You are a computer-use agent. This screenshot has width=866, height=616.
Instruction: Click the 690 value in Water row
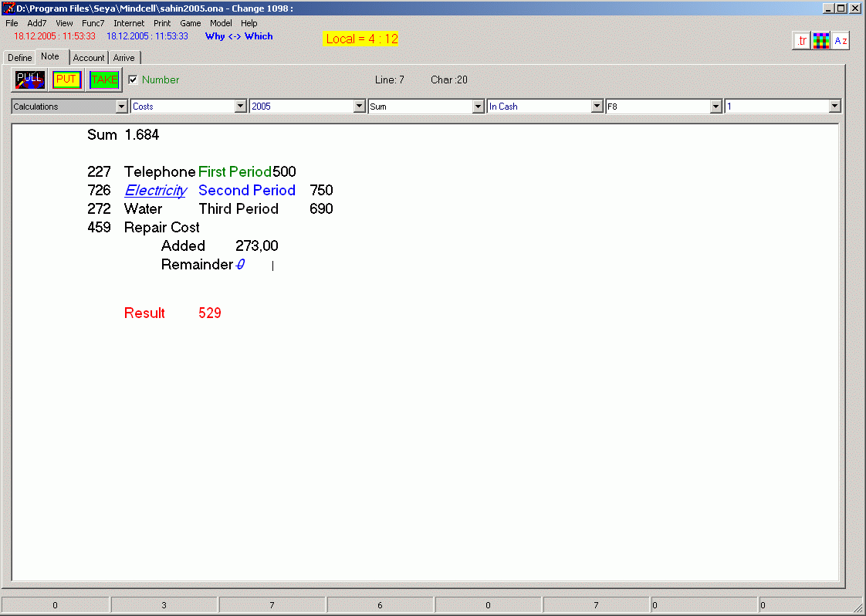pyautogui.click(x=321, y=209)
